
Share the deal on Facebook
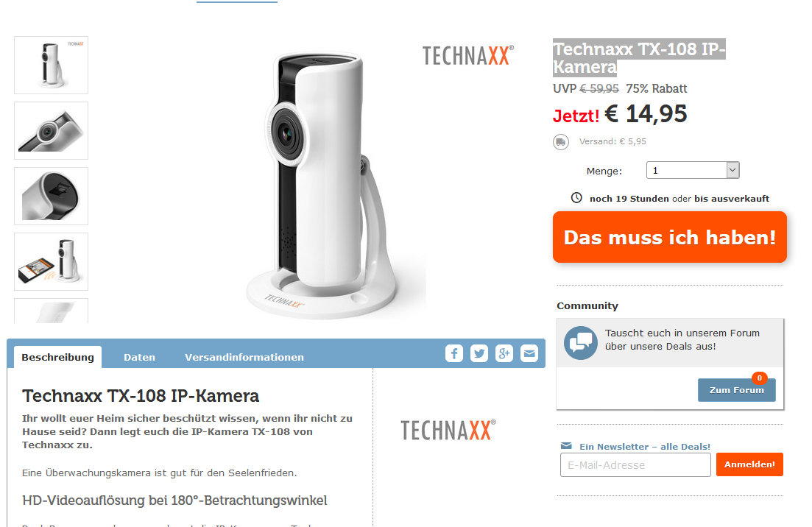tap(454, 353)
